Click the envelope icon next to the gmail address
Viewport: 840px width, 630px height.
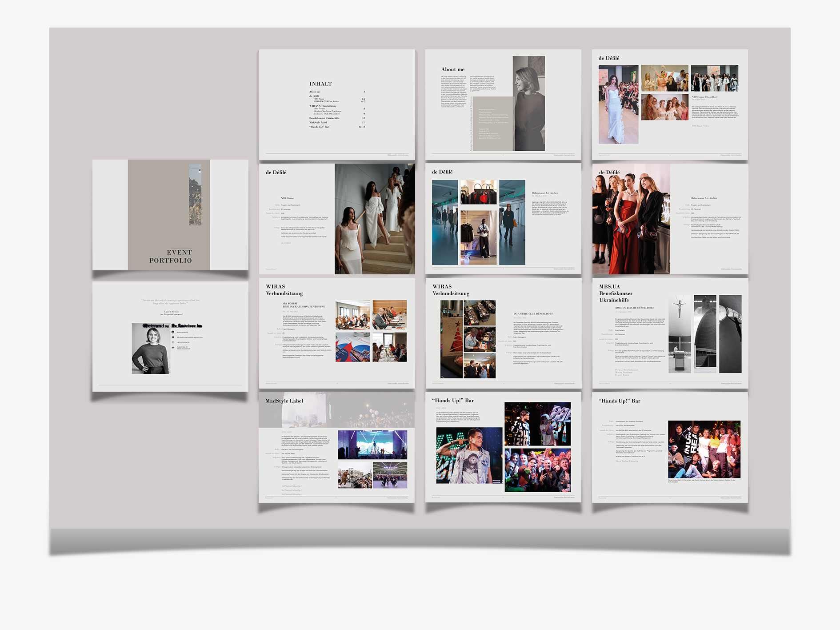point(173,337)
